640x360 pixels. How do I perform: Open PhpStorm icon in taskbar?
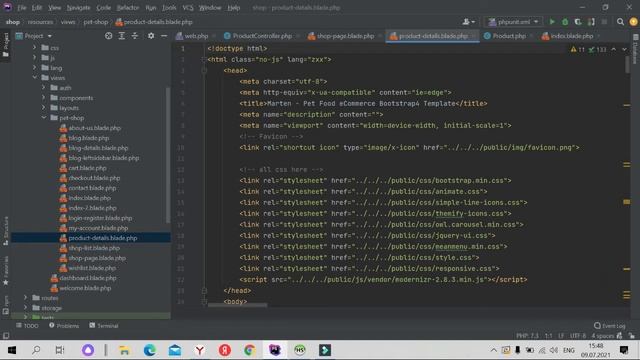(275, 350)
